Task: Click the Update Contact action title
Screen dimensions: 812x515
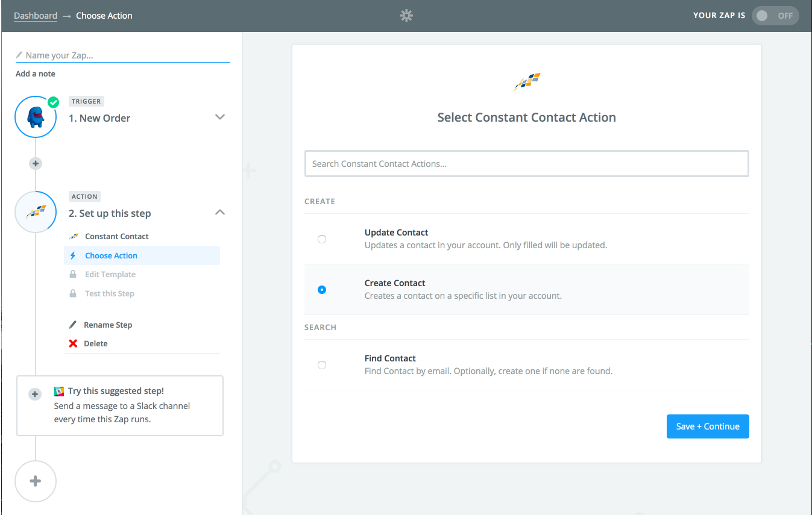Action: coord(397,233)
